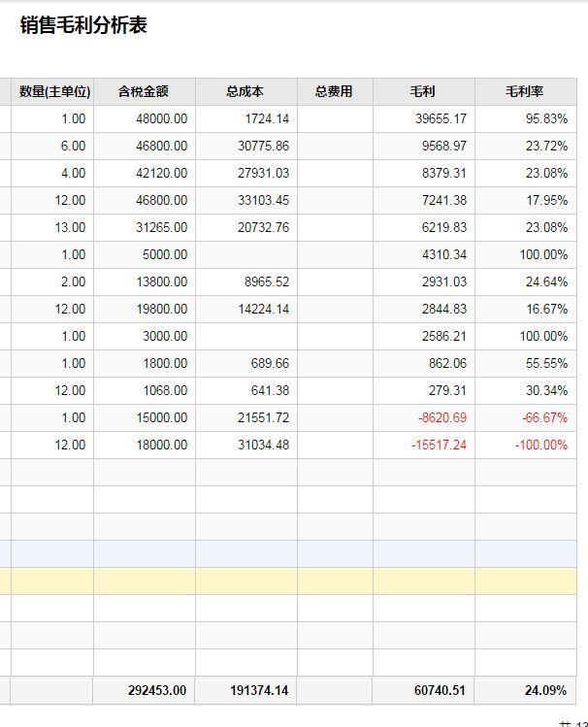Select the 20732.76 total cost cell

(246, 228)
